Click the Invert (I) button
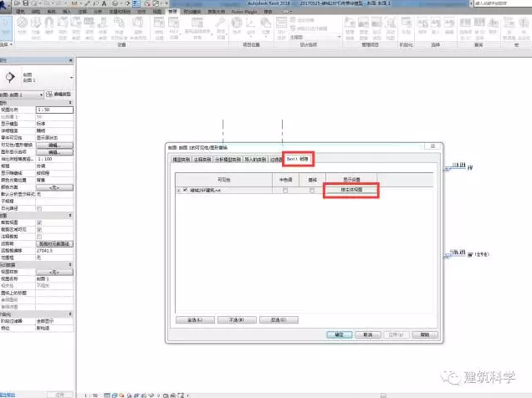This screenshot has height=398, width=532. tap(279, 320)
